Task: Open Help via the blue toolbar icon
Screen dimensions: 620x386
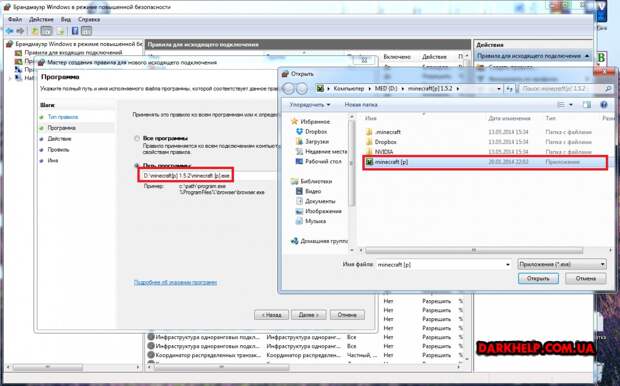Action: 75,31
